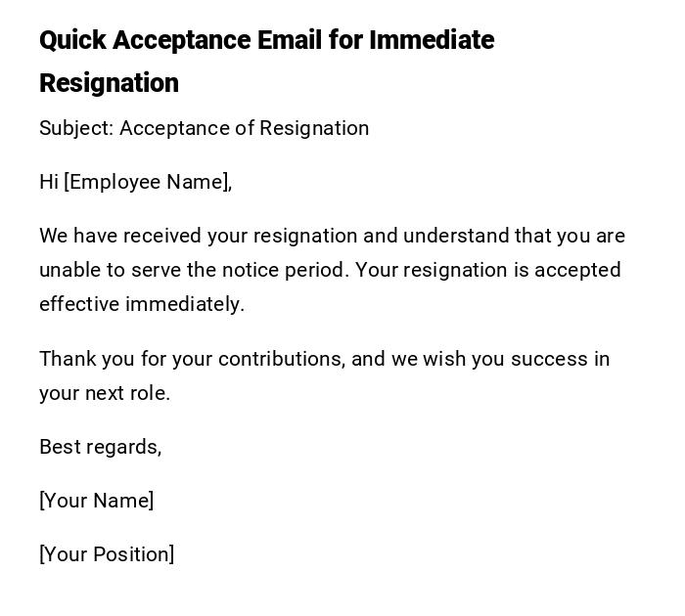Click the "Subject:" label
The image size is (685, 616).
tap(75, 128)
